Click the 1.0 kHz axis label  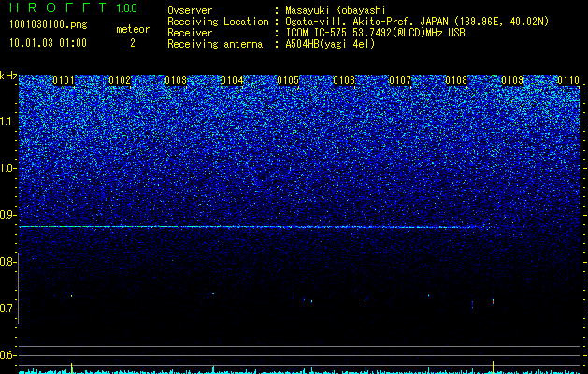coord(7,168)
